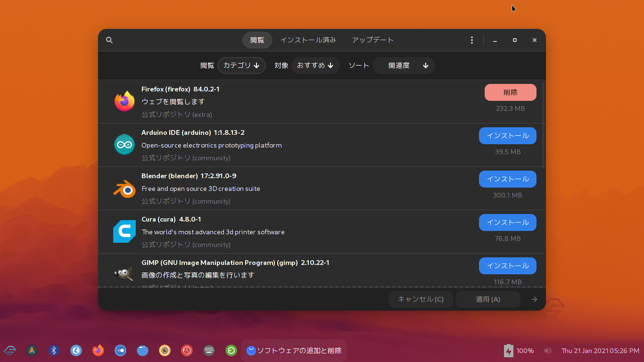Open the three-dot main menu
Screen dimensions: 644x362
click(x=472, y=40)
